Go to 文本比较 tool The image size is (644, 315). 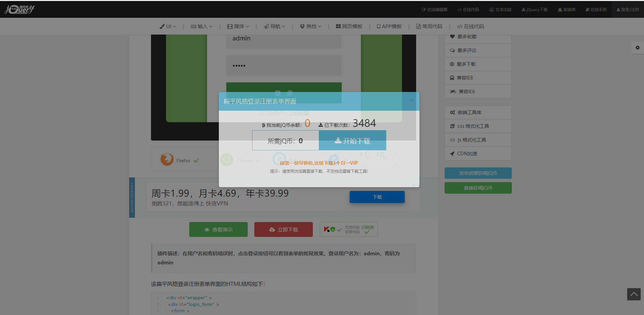(x=500, y=10)
